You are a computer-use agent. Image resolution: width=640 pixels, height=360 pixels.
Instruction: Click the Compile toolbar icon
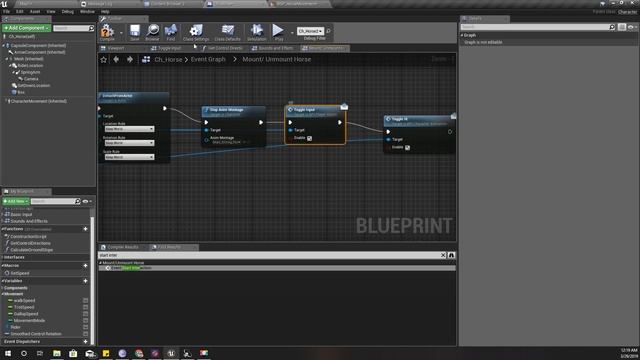coord(107,32)
